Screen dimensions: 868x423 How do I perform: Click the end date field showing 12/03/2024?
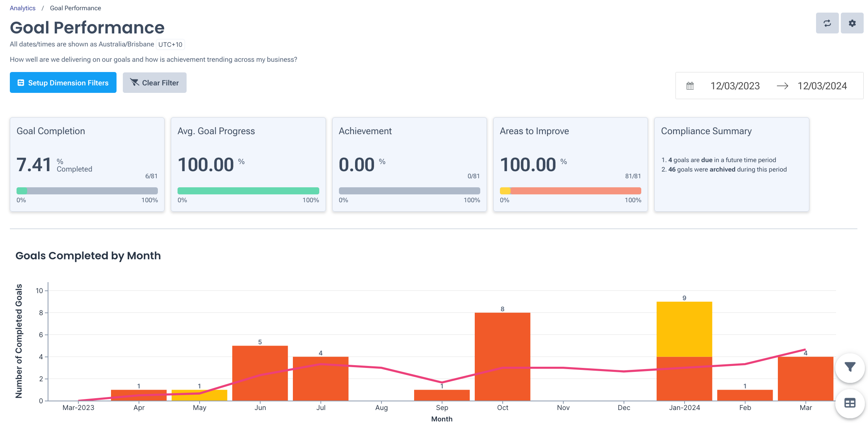pyautogui.click(x=822, y=86)
